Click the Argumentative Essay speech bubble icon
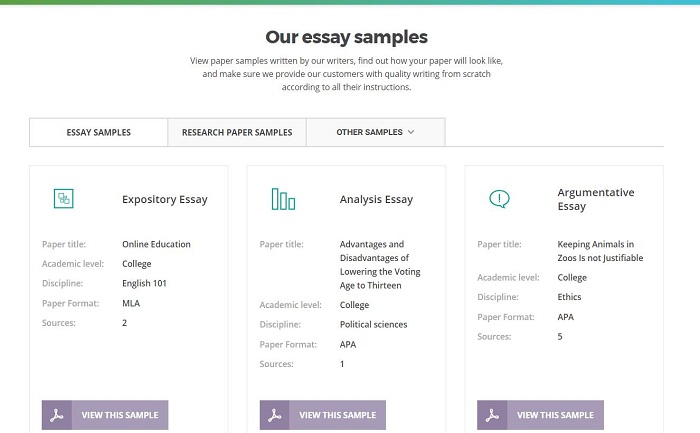Screen dimensions: 700x433 499,199
